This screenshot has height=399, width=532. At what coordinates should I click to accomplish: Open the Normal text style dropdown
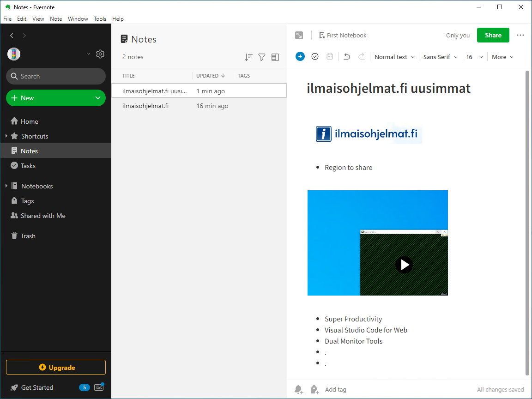point(394,57)
